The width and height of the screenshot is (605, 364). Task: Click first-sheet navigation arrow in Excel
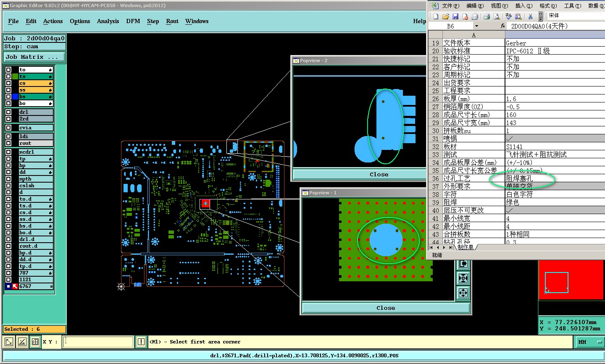tap(431, 247)
